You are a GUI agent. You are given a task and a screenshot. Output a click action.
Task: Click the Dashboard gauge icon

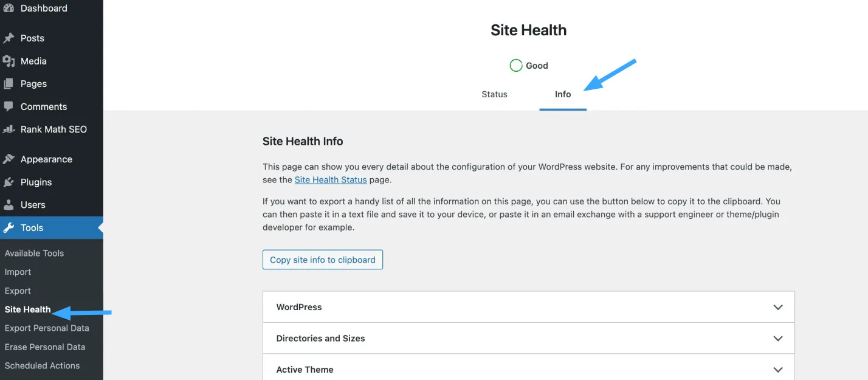[9, 8]
